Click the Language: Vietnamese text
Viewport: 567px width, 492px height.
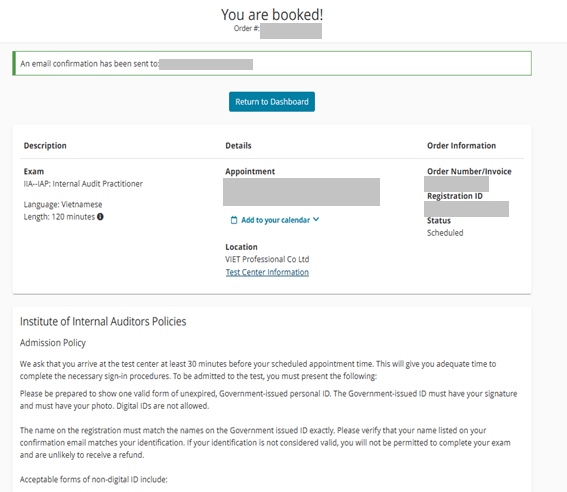63,204
